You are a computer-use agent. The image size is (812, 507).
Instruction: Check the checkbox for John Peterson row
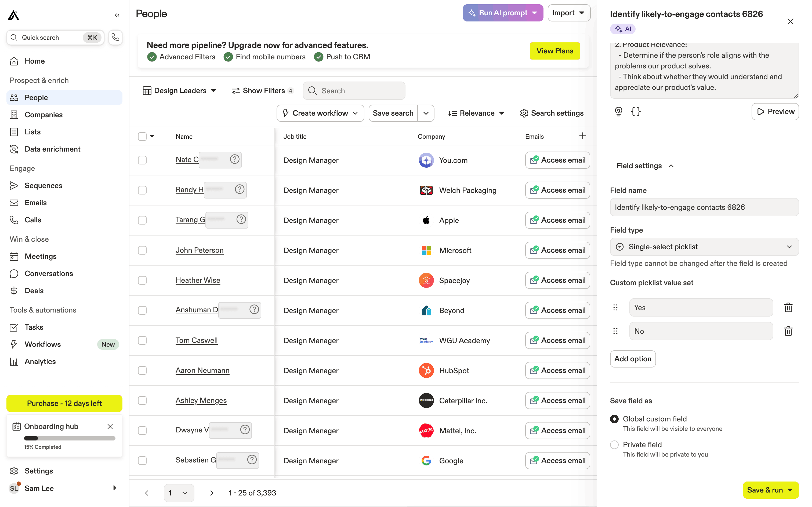(142, 250)
